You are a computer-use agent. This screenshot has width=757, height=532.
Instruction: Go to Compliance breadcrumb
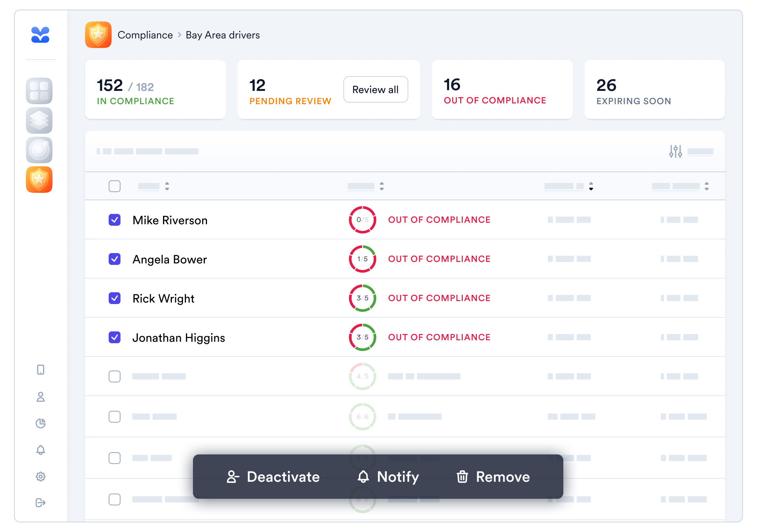click(x=145, y=35)
